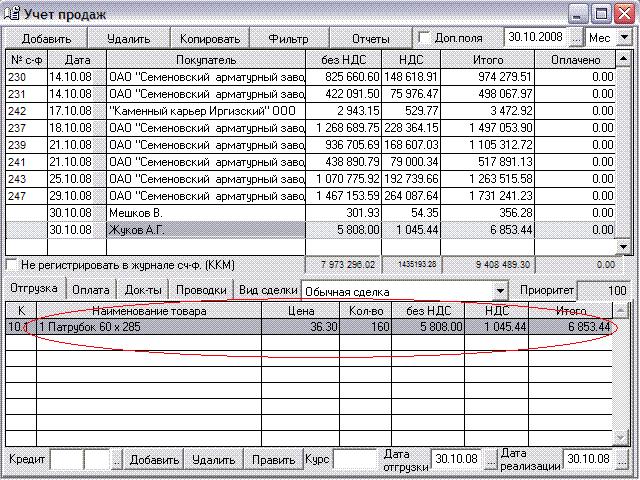640x480 pixels.
Task: Click the ellipsis button beside Дата отгрузки
Action: pyautogui.click(x=494, y=459)
